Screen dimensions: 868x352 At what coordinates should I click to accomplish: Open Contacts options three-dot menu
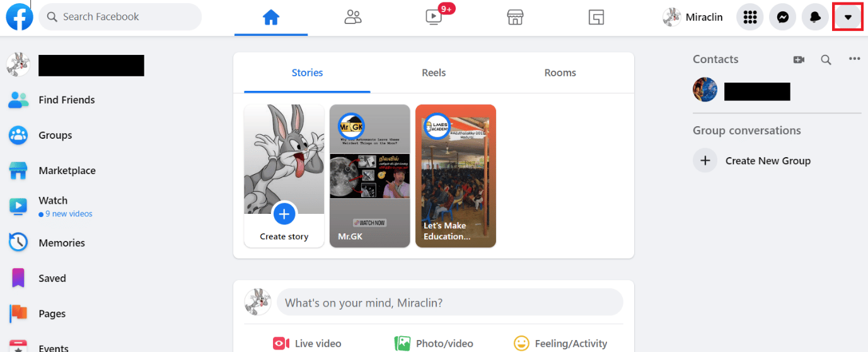854,59
